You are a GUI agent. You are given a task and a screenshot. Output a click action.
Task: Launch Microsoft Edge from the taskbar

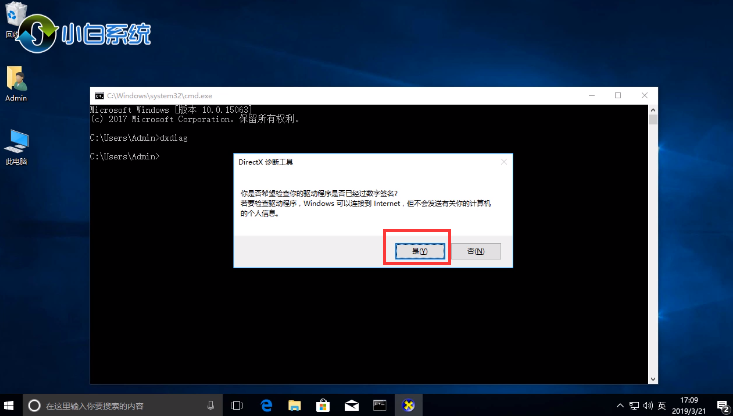point(267,405)
